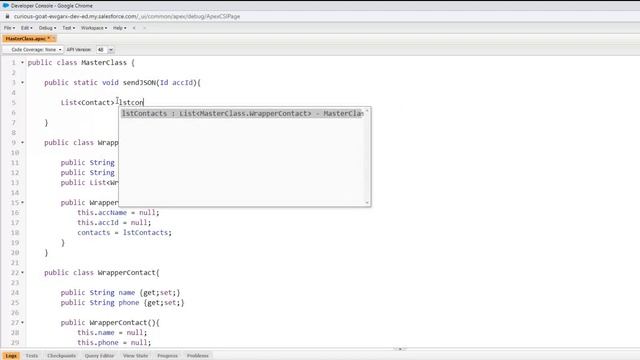Open the Test menu
Image resolution: width=640 pixels, height=360 pixels.
tap(68, 28)
